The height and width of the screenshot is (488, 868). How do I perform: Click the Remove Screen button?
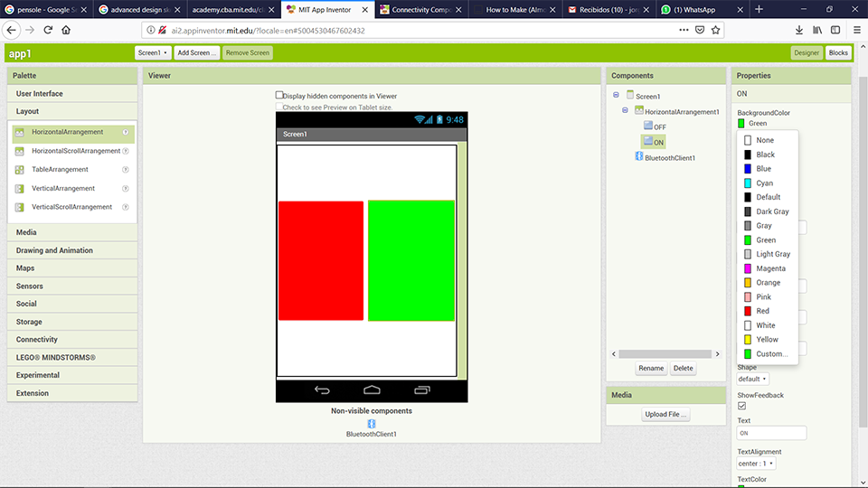point(248,52)
